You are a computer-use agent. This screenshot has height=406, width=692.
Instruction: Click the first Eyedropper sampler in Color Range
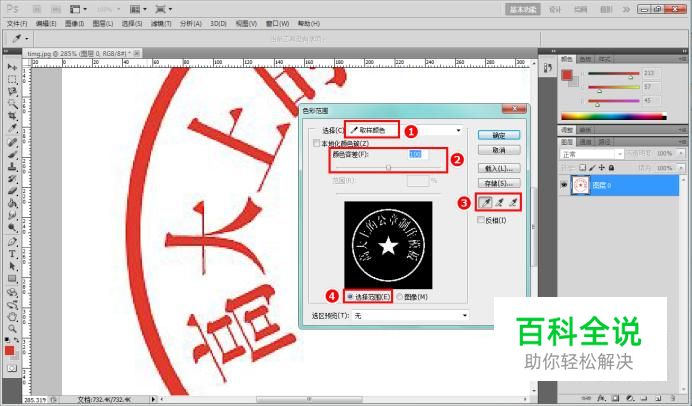pos(485,203)
